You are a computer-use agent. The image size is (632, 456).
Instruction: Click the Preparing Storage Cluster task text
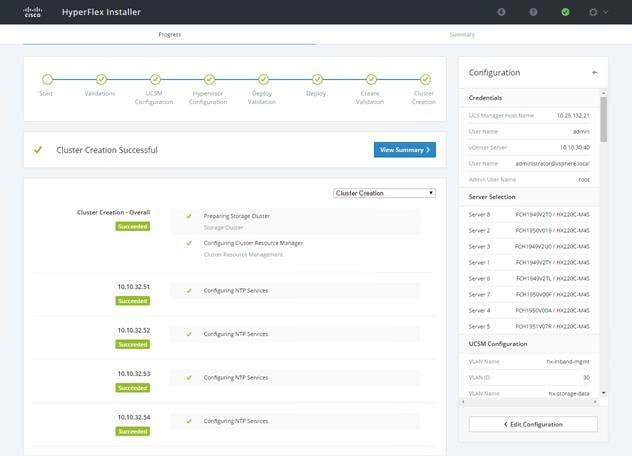(237, 216)
